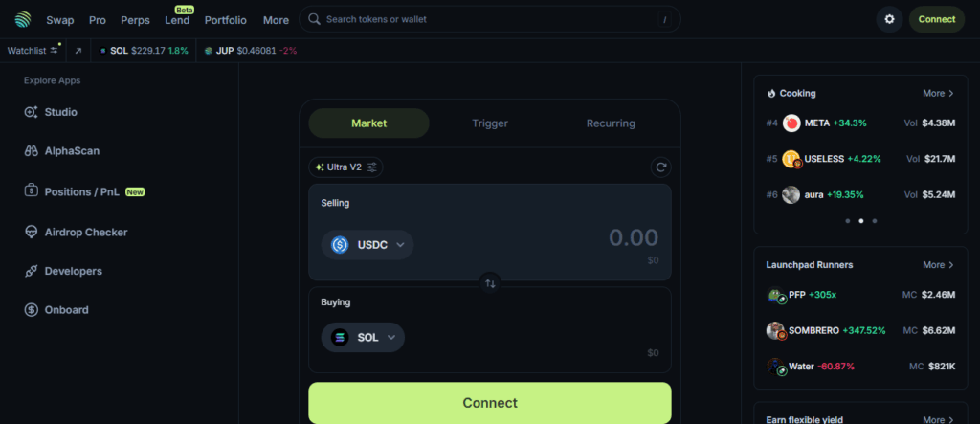Click the refresh quote icon
The image size is (980, 424).
click(x=660, y=167)
